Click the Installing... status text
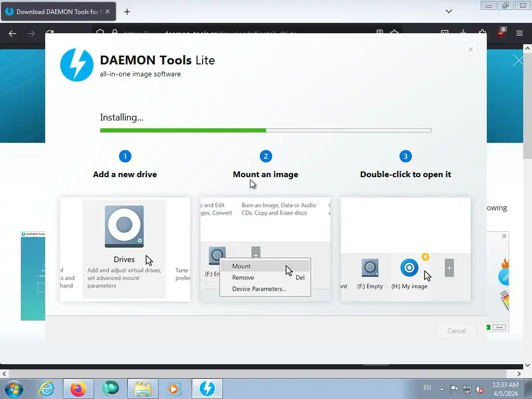This screenshot has height=399, width=532. [122, 117]
